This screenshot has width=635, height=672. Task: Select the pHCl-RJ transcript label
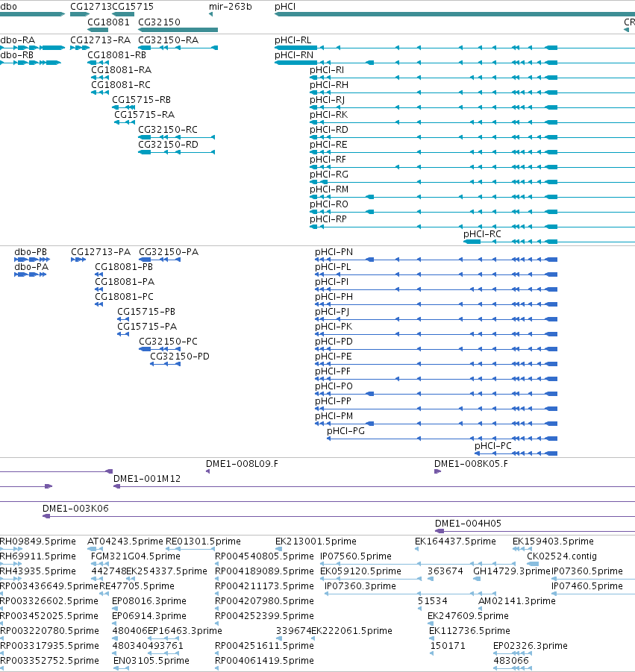(x=327, y=100)
